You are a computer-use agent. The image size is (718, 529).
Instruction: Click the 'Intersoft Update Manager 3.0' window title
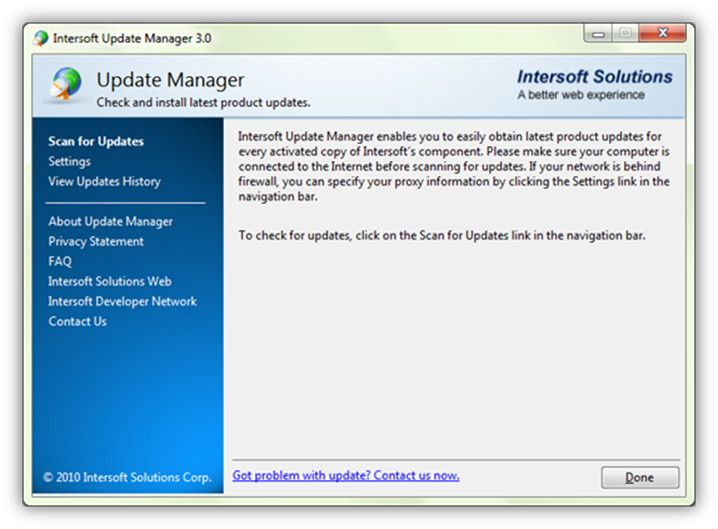pos(132,38)
